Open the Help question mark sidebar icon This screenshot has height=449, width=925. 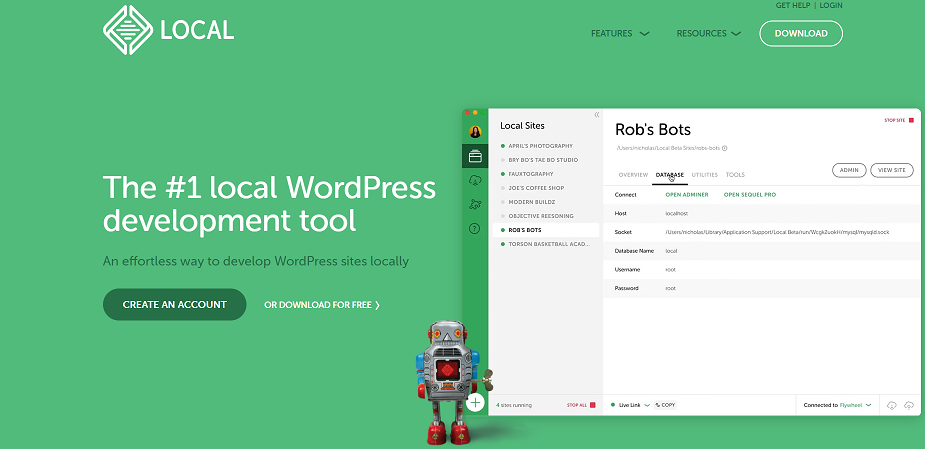[x=474, y=228]
